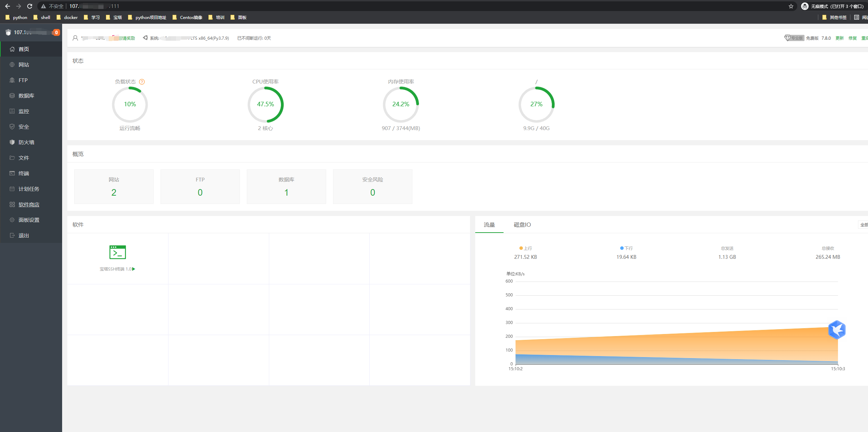
Task: Open the 学习 bookmark folder
Action: (x=91, y=17)
